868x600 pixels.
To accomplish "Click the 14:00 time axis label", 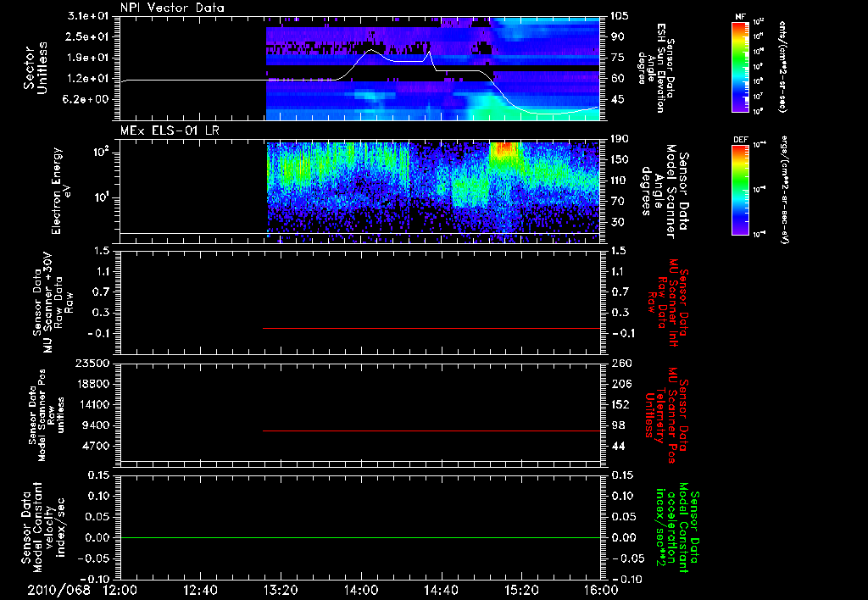I will click(361, 590).
